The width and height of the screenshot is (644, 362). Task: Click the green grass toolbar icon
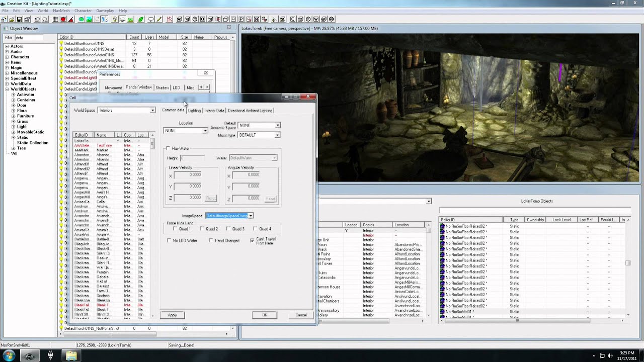coord(130,19)
